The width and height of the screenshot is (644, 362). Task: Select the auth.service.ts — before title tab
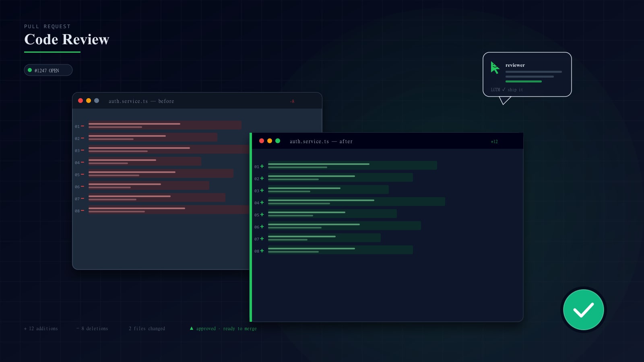click(x=141, y=101)
